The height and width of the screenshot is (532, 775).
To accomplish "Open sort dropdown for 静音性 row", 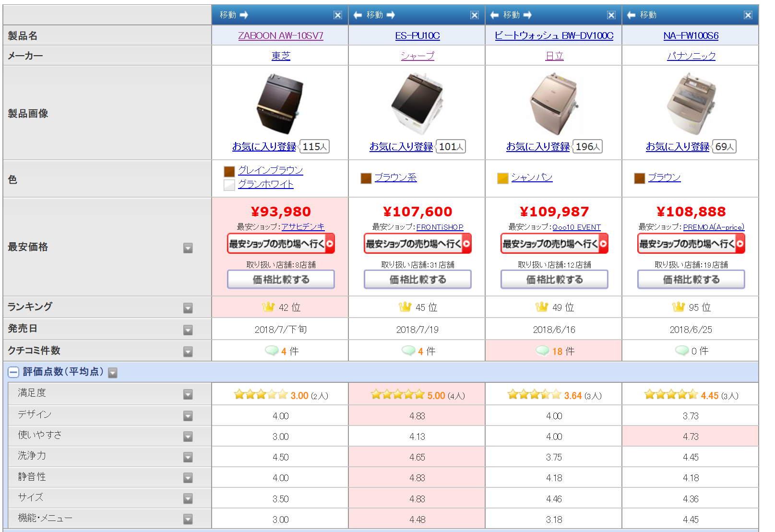I will pyautogui.click(x=188, y=478).
